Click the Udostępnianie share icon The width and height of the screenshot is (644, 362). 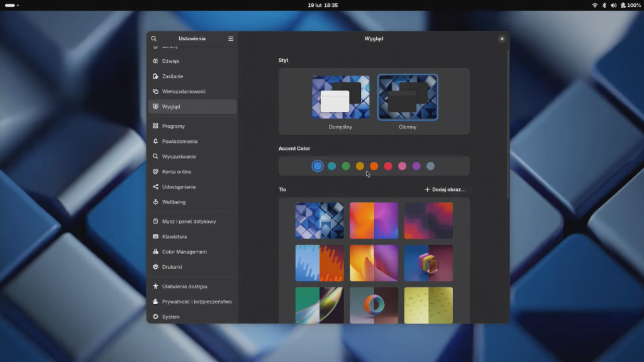pos(155,187)
